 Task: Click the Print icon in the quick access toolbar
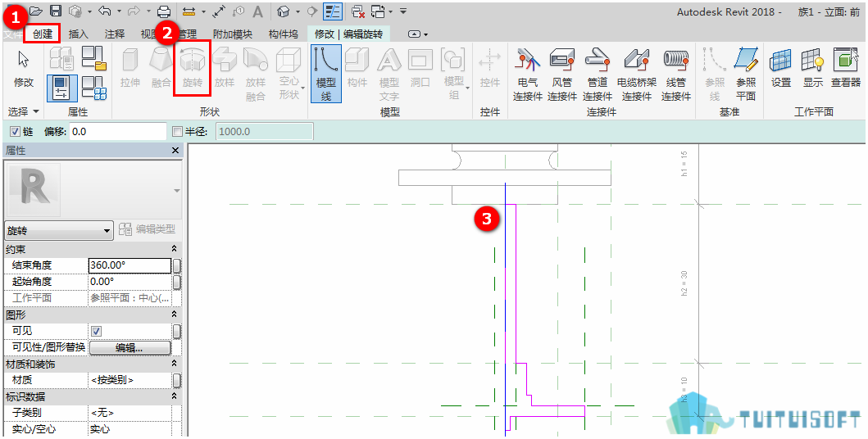pyautogui.click(x=164, y=11)
